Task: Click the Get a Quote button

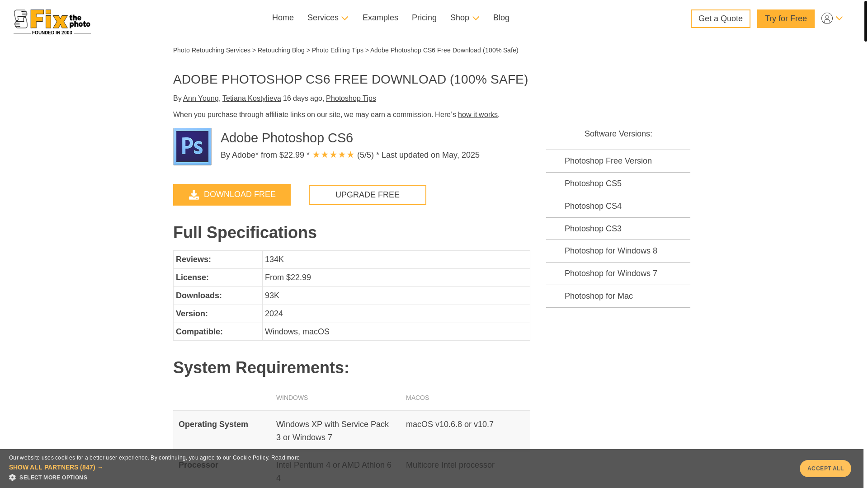Action: 721,19
